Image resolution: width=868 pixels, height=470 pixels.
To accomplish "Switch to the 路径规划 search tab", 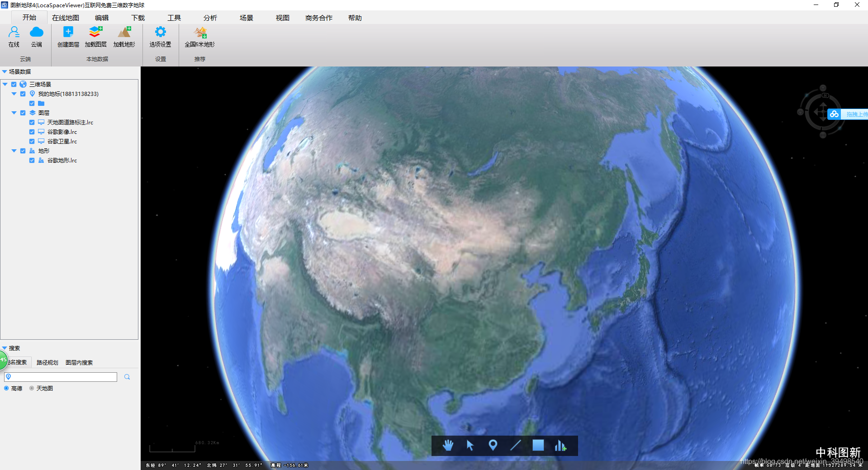I will (x=47, y=362).
